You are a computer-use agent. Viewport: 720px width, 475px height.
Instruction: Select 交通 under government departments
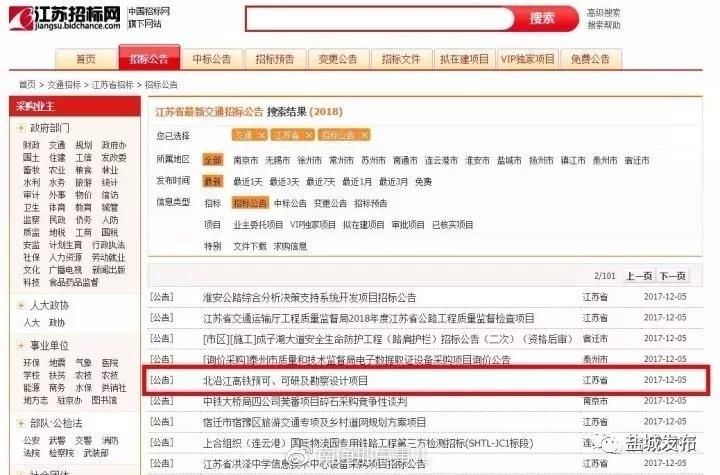(57, 145)
